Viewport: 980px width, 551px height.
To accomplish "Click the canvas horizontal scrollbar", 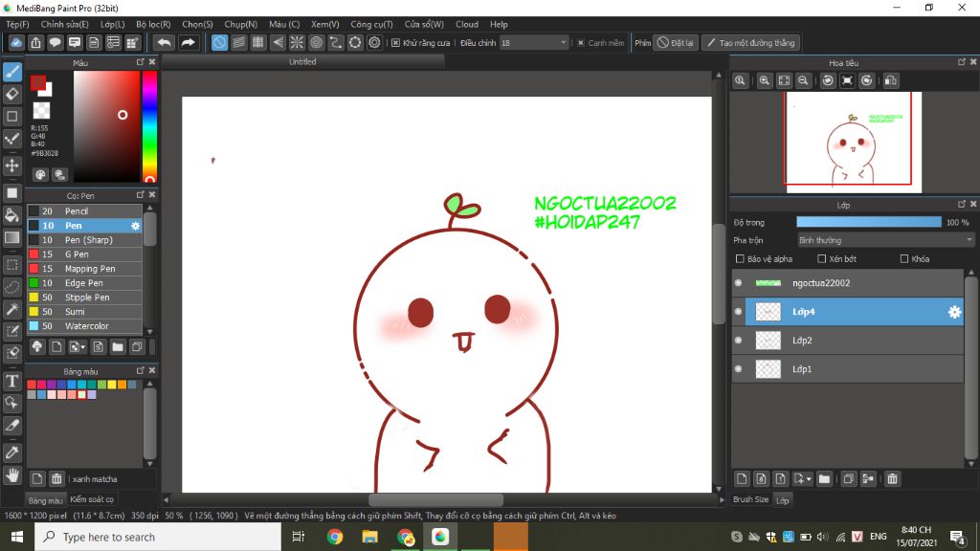I will tap(435, 499).
